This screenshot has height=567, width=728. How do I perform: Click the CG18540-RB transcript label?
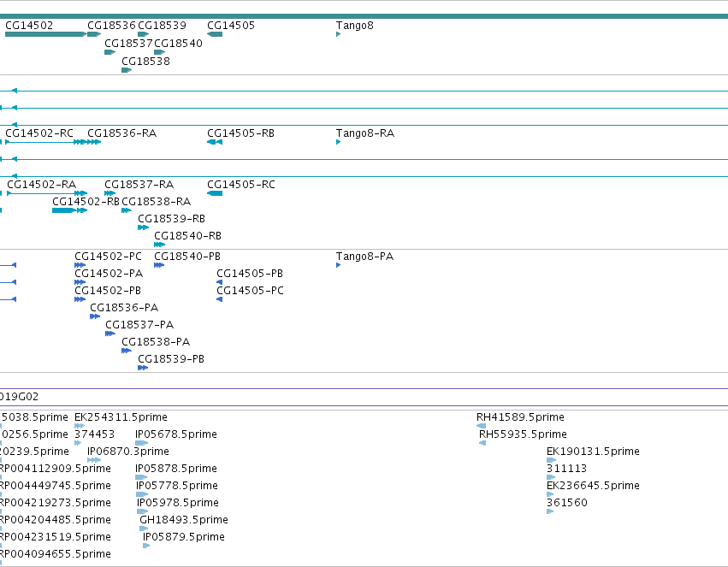188,236
